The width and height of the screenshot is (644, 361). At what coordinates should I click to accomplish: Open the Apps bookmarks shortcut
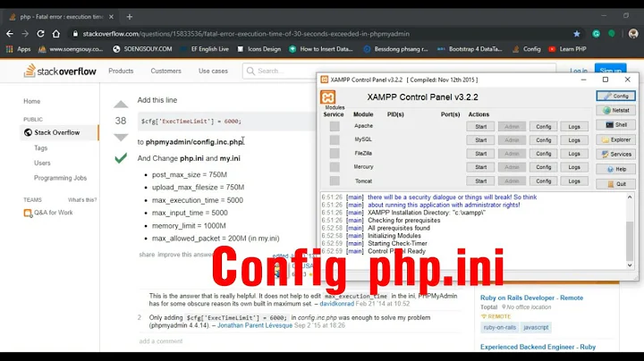click(19, 49)
